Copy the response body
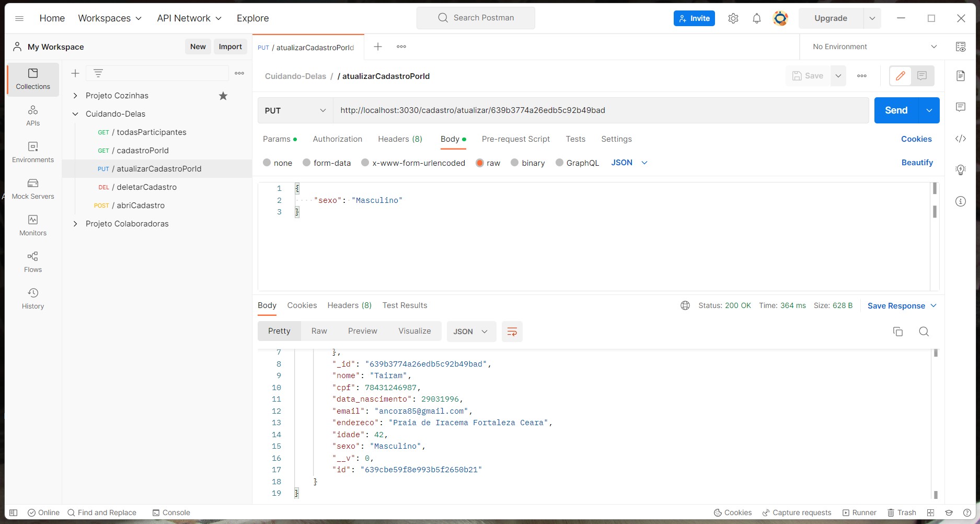This screenshot has width=980, height=524. coord(898,332)
